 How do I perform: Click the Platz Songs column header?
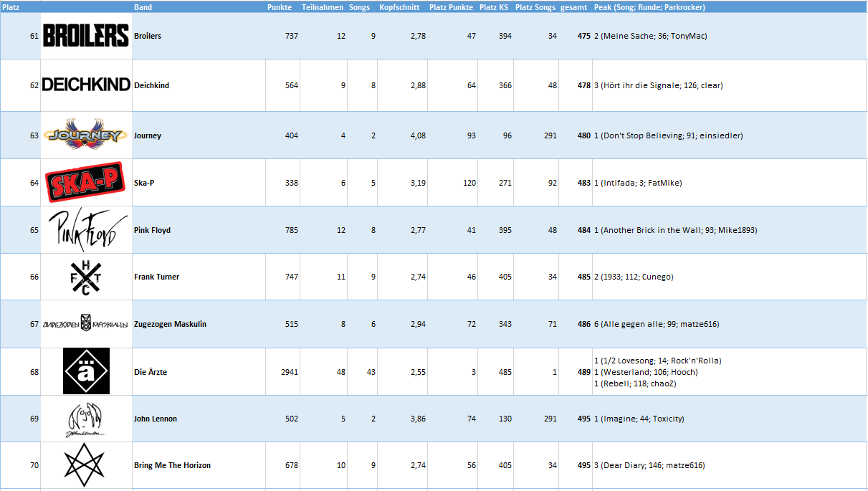coord(535,7)
